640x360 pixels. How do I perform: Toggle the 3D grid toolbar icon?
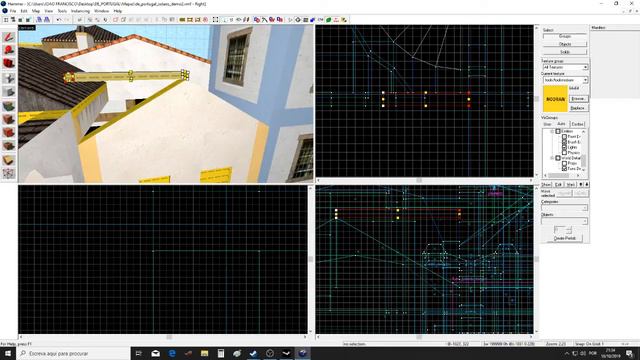coord(13,20)
